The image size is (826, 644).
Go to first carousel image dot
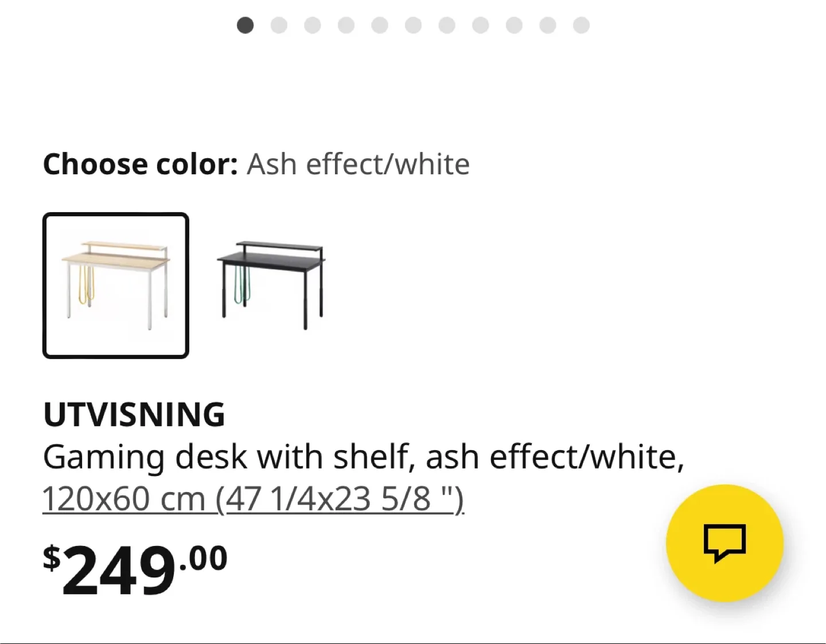tap(246, 25)
